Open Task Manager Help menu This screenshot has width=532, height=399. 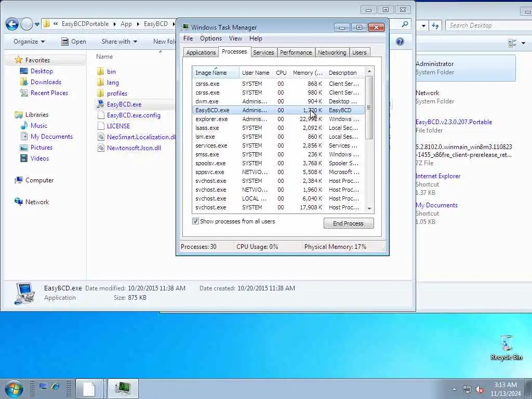(256, 38)
